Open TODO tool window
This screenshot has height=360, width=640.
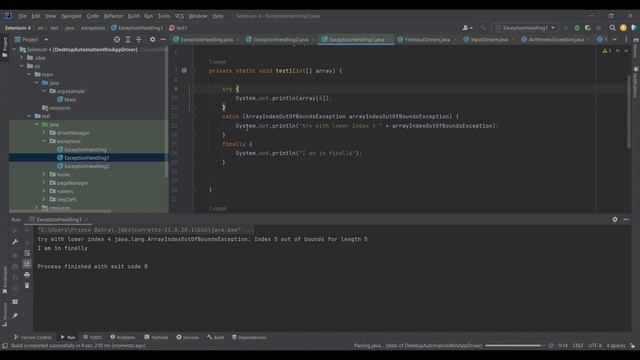92,337
